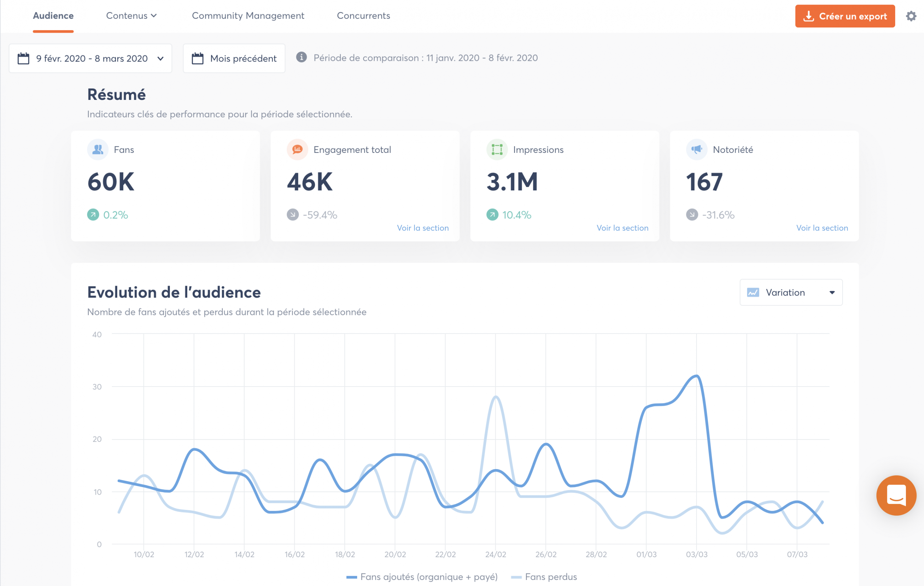Expand the Contenus menu chevron
Viewport: 924px width, 586px height.
[x=154, y=16]
